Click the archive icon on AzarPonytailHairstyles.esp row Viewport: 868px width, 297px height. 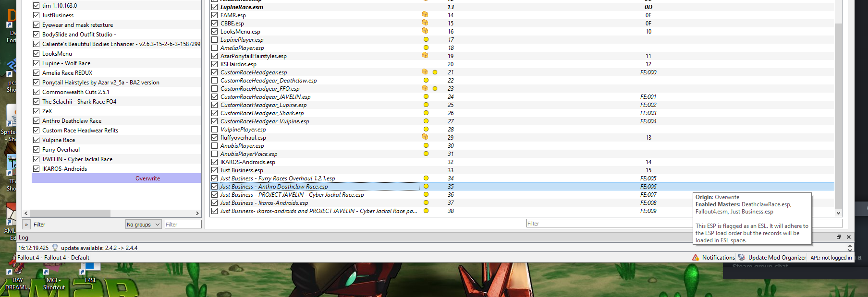pyautogui.click(x=425, y=56)
